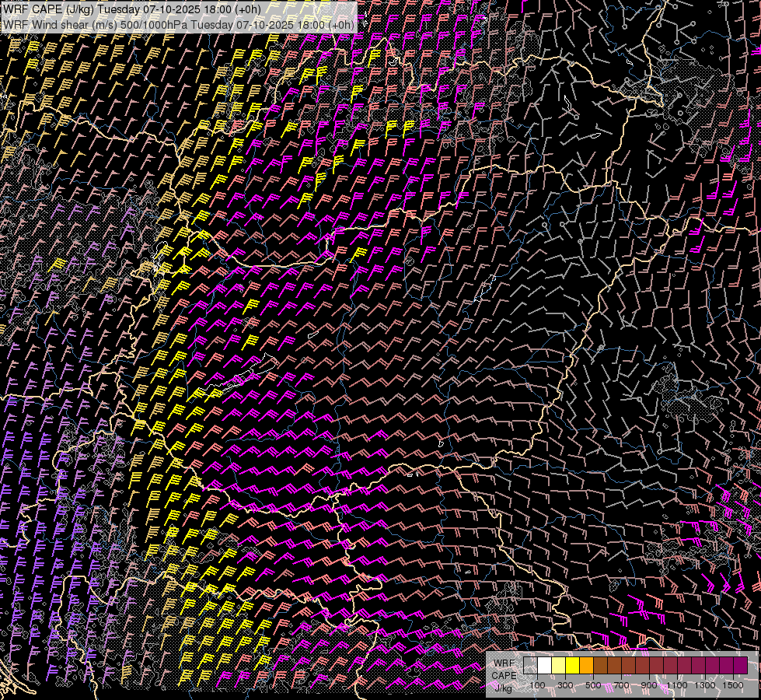
Task: Click the 300 value under the color scale
Action: (x=565, y=685)
